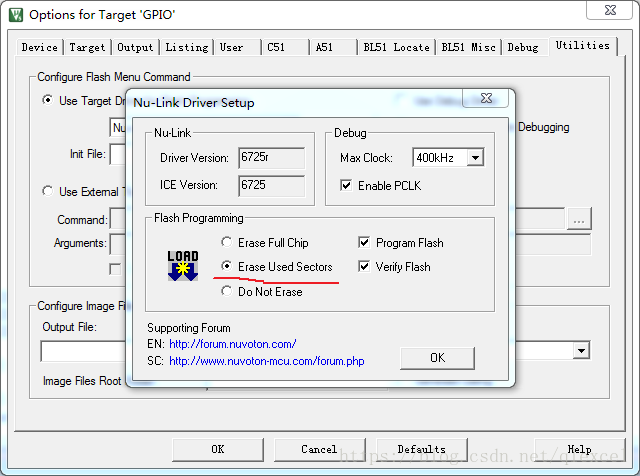The height and width of the screenshot is (476, 640).
Task: Switch to the Target tab
Action: 87,47
